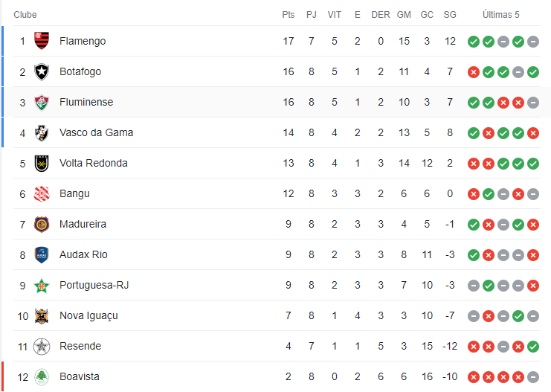
Task: Click the Portuguesa-RJ green star crest
Action: [x=42, y=286]
